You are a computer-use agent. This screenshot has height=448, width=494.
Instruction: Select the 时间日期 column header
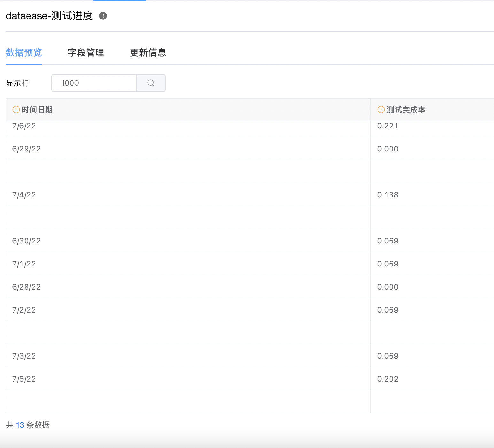coord(37,110)
